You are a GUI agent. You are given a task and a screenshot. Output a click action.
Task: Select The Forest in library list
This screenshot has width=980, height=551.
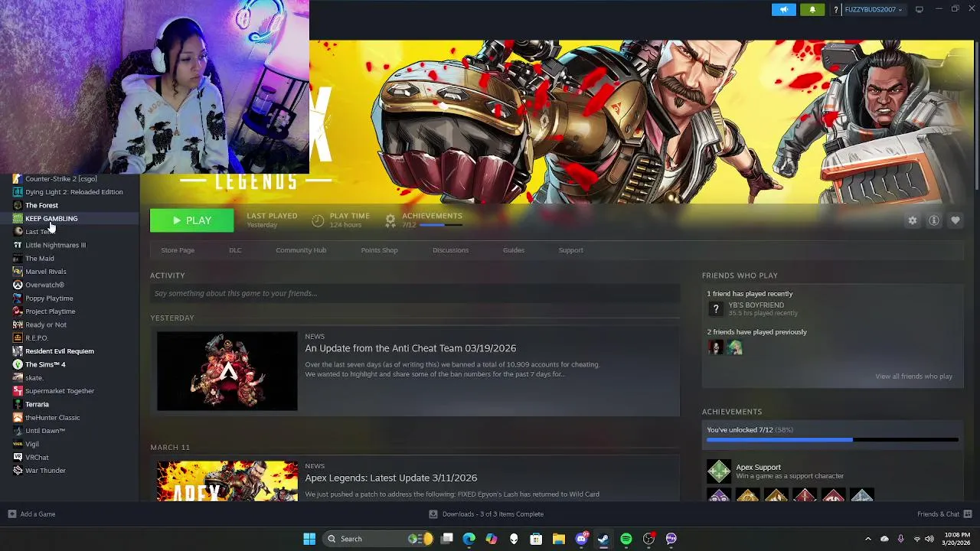(x=41, y=205)
